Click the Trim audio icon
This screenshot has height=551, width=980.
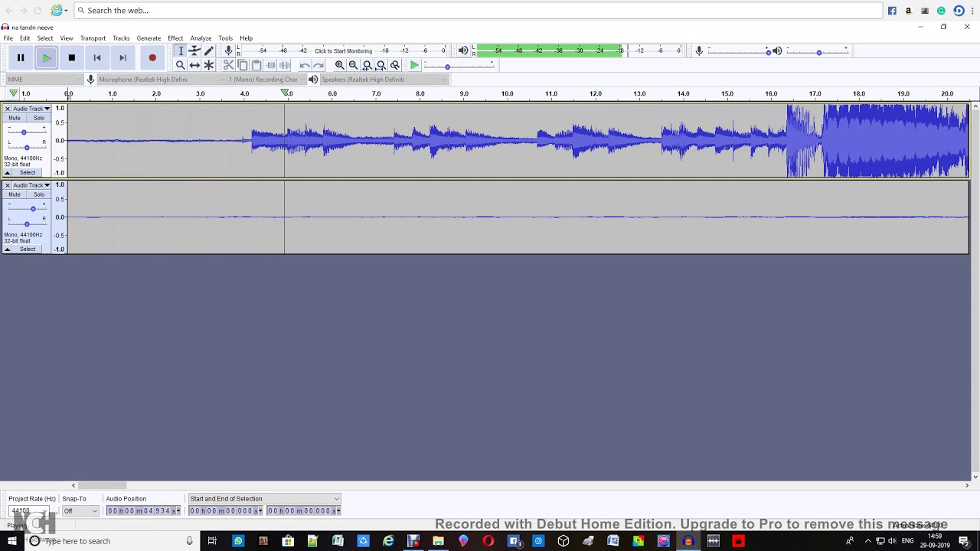pos(270,65)
